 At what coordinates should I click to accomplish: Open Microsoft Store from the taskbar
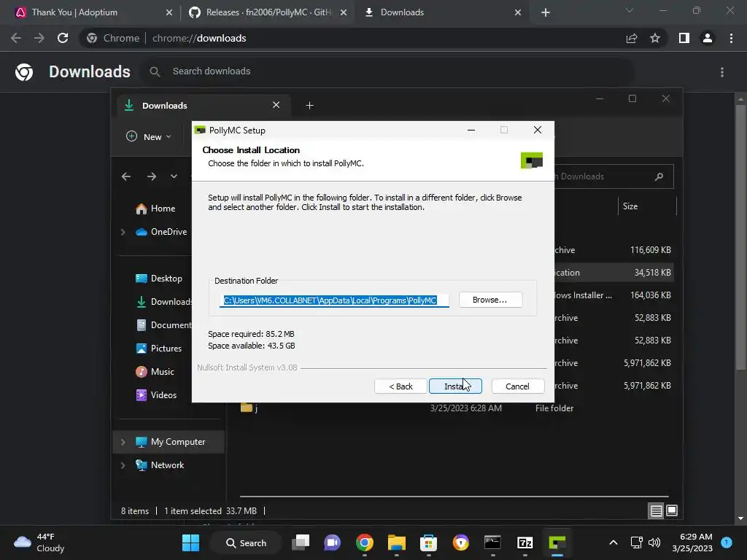tap(428, 542)
